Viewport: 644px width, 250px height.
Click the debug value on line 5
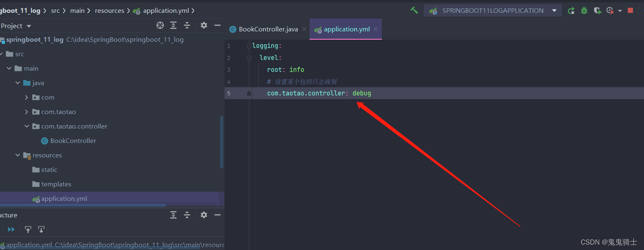click(362, 93)
